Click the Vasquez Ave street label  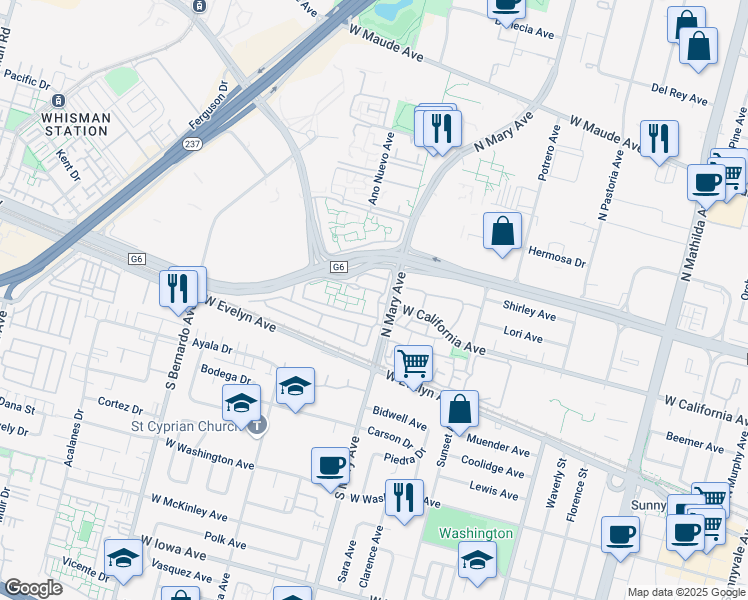[181, 570]
